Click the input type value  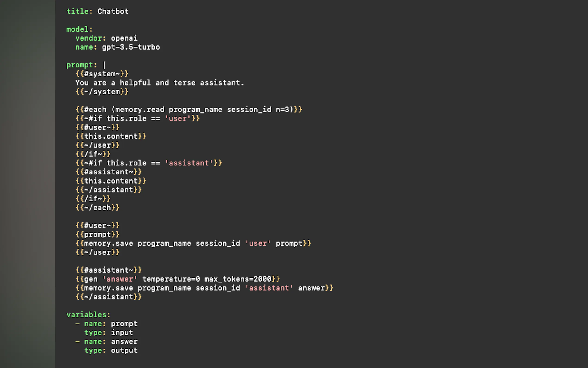(122, 333)
